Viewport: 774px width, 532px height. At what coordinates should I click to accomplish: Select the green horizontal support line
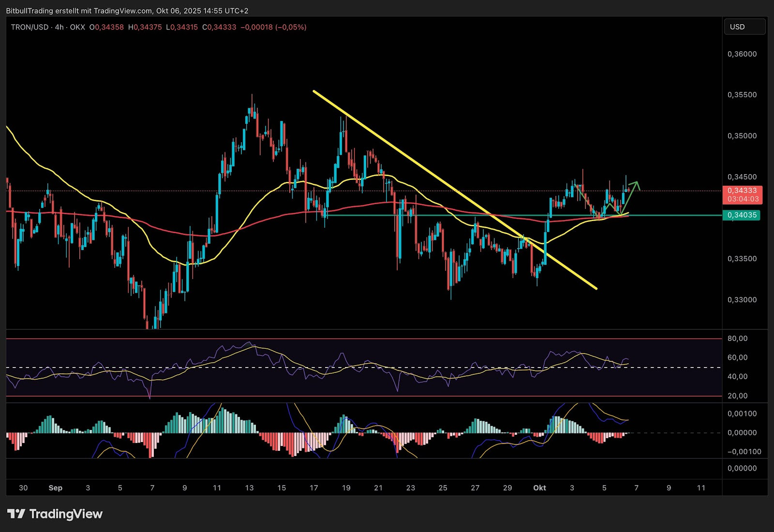(435, 215)
